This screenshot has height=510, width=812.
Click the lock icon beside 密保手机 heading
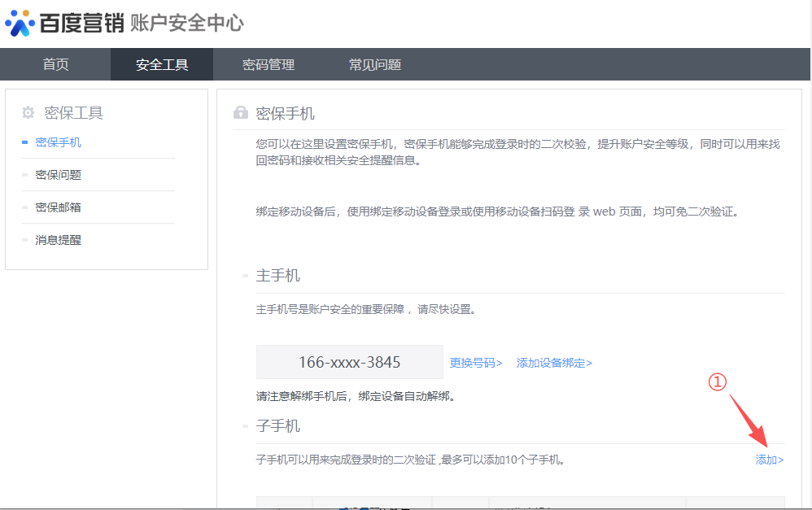click(x=241, y=113)
